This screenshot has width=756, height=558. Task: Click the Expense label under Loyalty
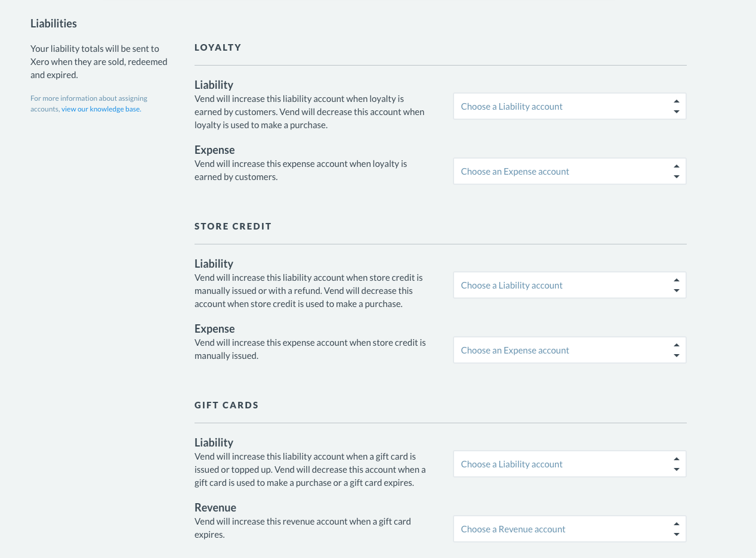coord(215,150)
